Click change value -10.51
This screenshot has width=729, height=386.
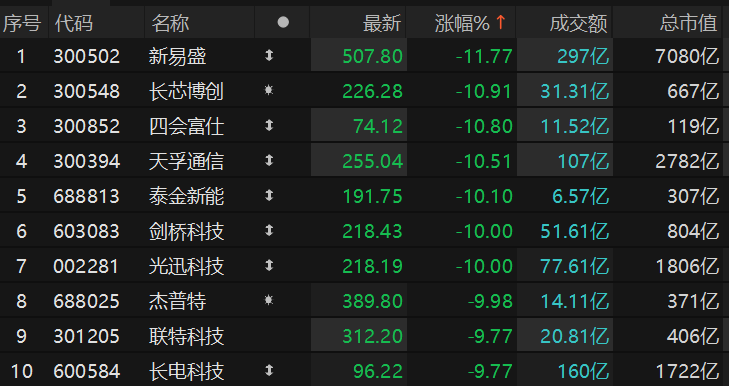pyautogui.click(x=484, y=161)
